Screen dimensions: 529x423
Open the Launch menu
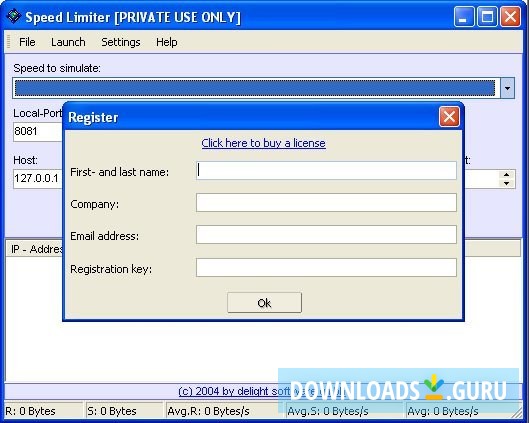68,42
